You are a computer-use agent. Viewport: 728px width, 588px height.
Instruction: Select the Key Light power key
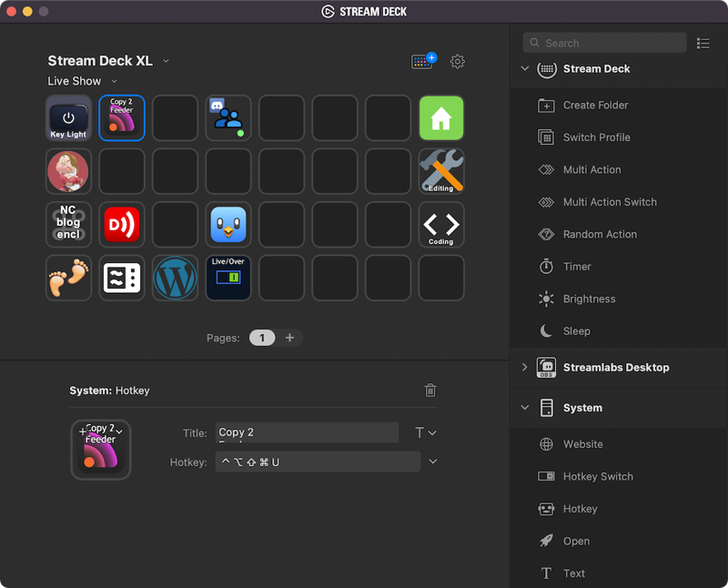coord(68,118)
